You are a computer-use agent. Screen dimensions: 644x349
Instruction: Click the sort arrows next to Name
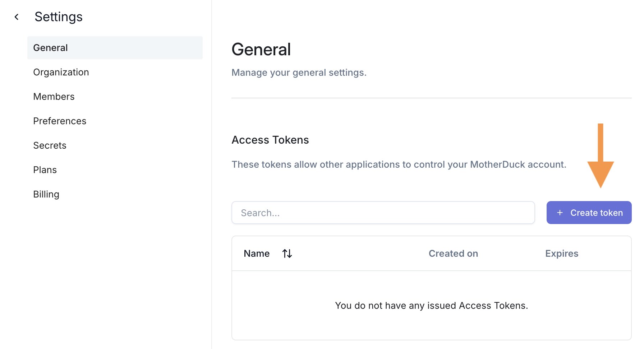click(x=287, y=253)
